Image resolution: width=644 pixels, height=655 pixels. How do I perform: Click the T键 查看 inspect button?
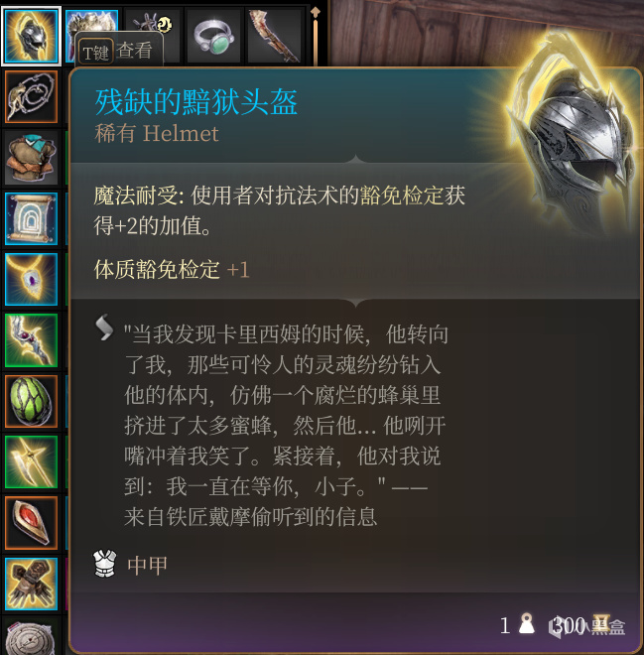click(x=119, y=51)
